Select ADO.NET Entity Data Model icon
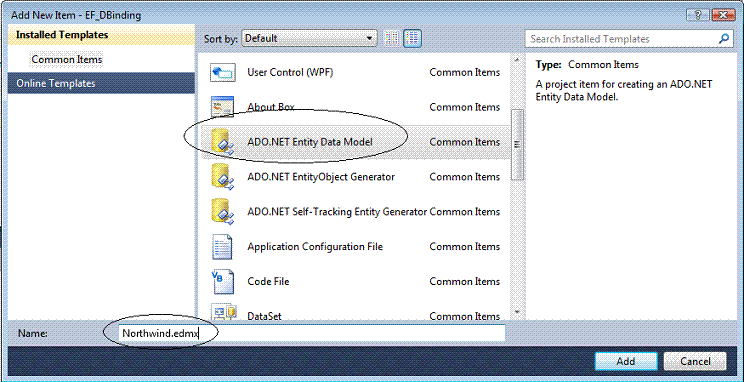Image resolution: width=744 pixels, height=382 pixels. (x=223, y=142)
